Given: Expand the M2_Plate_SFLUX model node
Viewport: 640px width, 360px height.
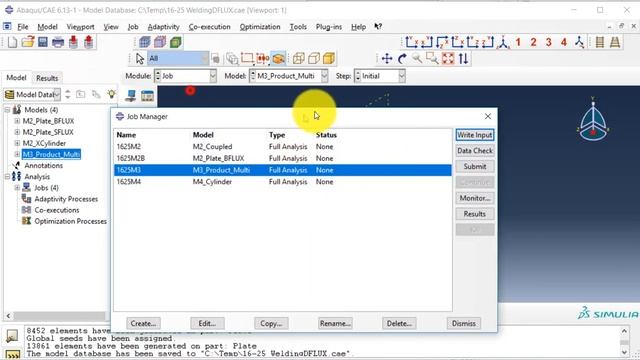Looking at the screenshot, I should click(17, 132).
